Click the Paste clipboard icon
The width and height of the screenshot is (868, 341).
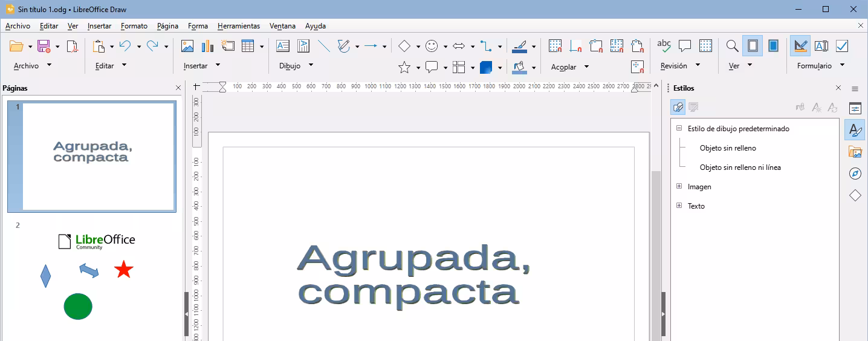(x=99, y=46)
